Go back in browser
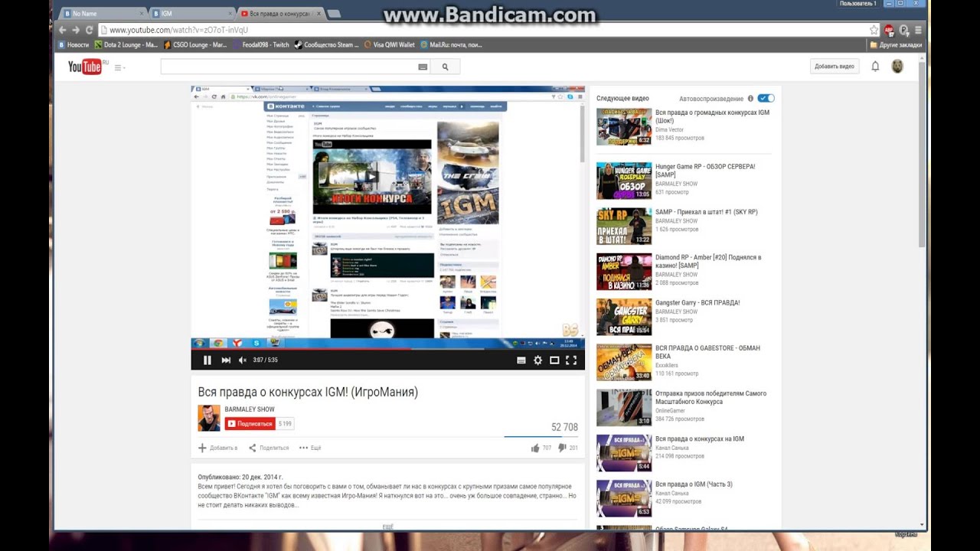The image size is (980, 551). point(62,30)
